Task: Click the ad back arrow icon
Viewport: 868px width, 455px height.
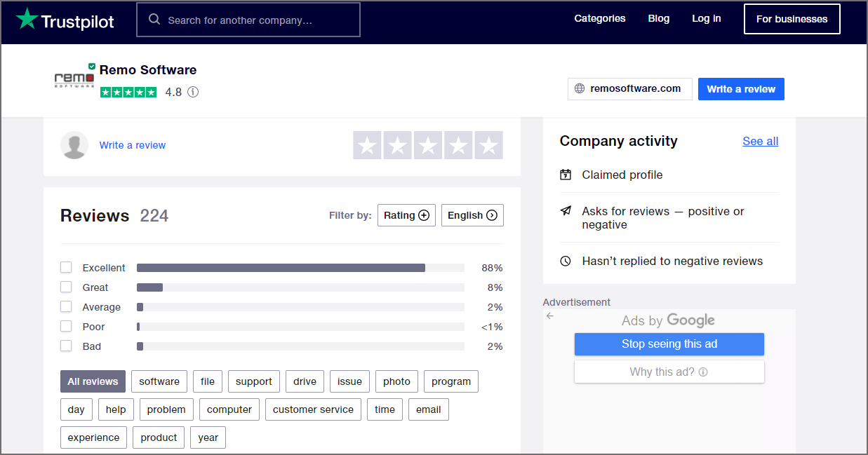Action: tap(550, 315)
